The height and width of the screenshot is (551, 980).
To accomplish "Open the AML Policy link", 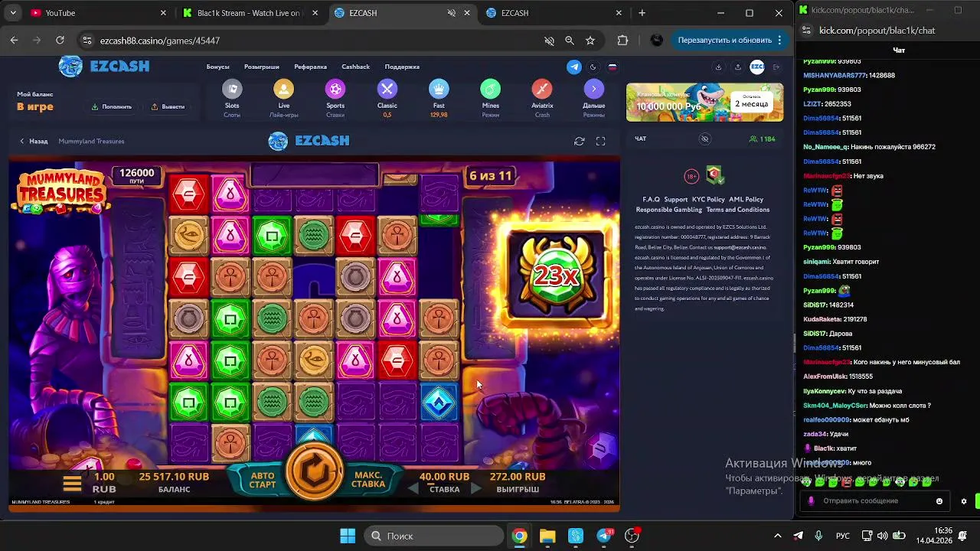I will click(746, 200).
